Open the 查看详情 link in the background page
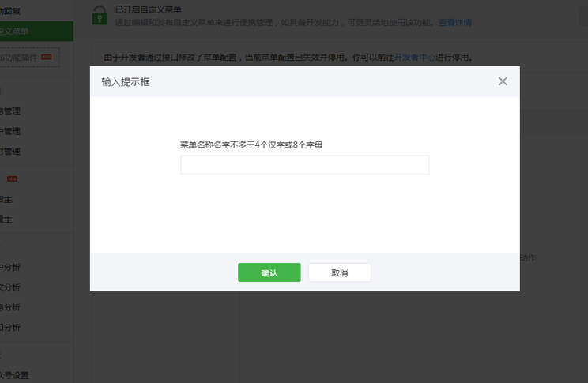This screenshot has height=383, width=588. click(x=455, y=22)
